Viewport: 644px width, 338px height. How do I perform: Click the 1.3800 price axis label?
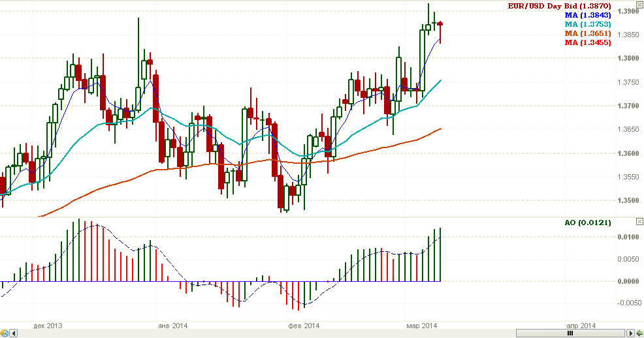[628, 58]
